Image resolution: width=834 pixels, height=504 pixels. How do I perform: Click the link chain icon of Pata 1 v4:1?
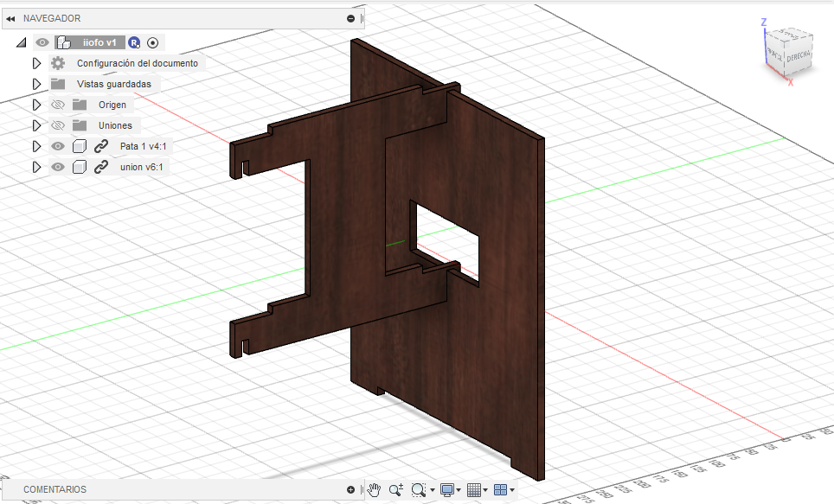(101, 146)
